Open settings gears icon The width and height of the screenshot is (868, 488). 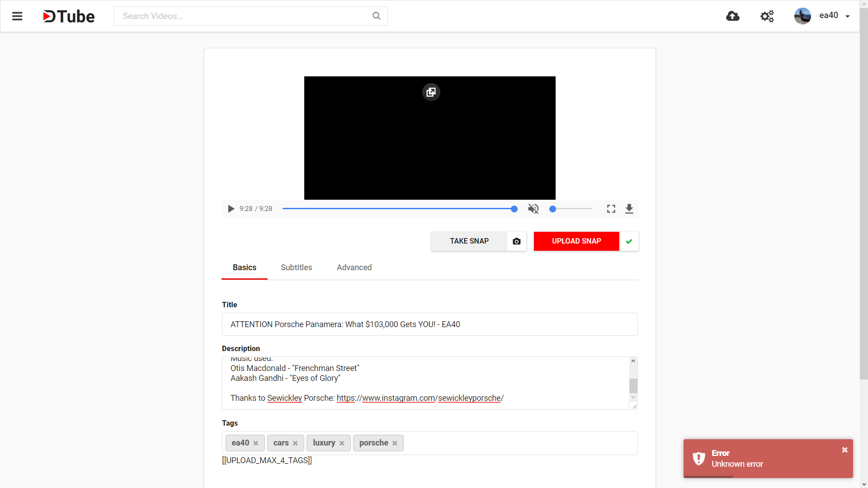click(767, 16)
